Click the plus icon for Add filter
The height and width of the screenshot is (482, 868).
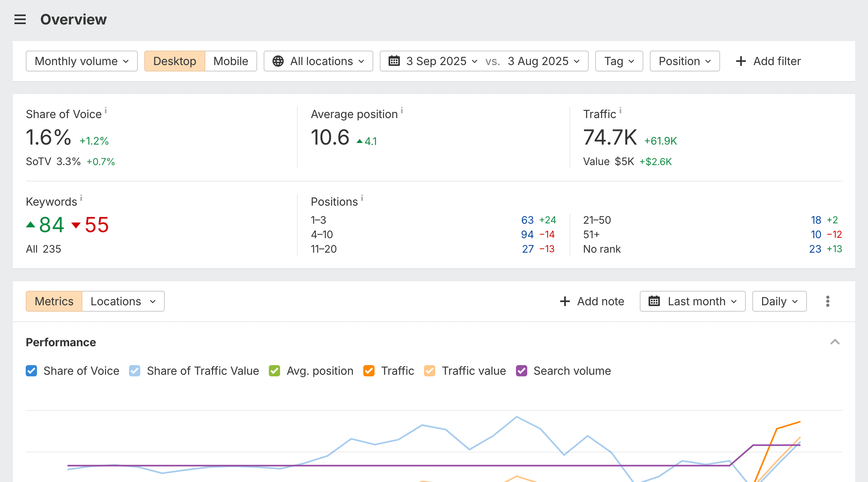(741, 61)
